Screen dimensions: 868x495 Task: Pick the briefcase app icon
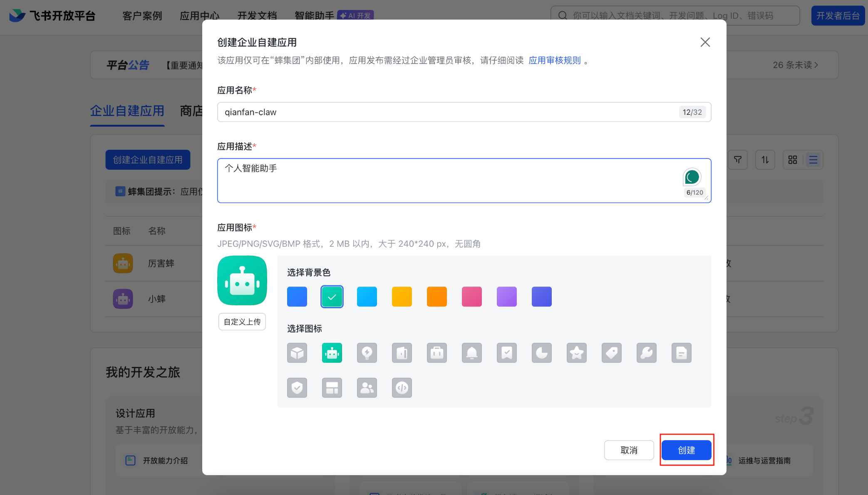pos(436,353)
